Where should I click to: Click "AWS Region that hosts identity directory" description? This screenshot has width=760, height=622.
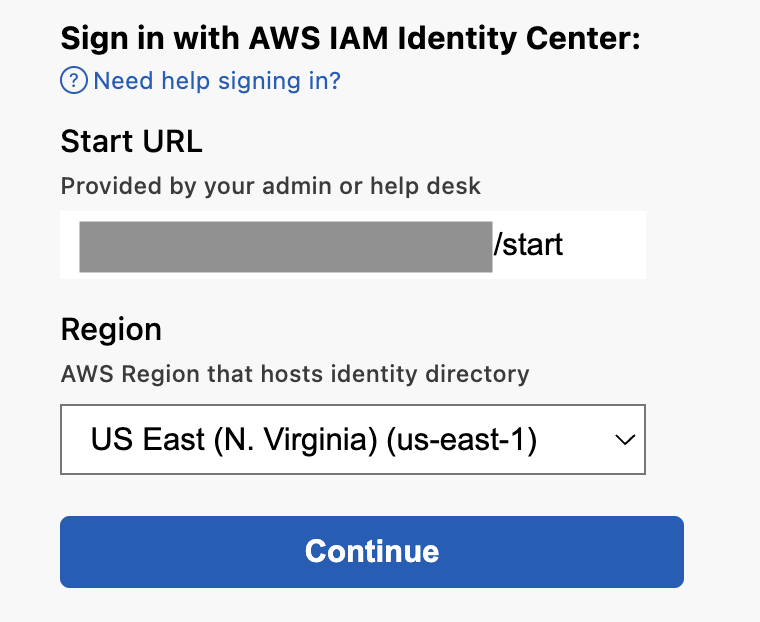coord(295,374)
